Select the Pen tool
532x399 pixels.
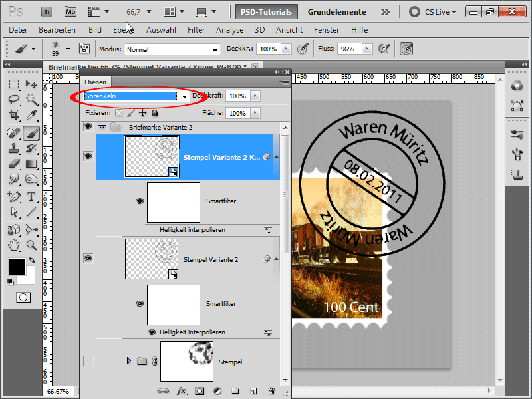[13, 196]
